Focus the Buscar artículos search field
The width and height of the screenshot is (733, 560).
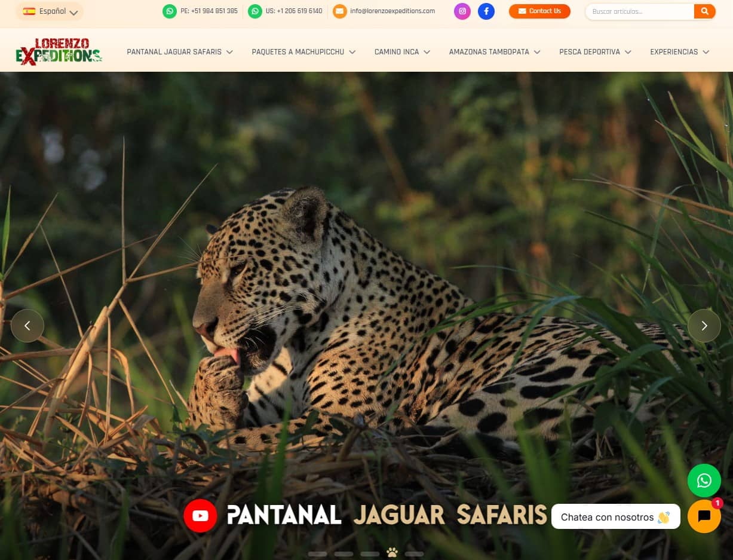pos(640,11)
